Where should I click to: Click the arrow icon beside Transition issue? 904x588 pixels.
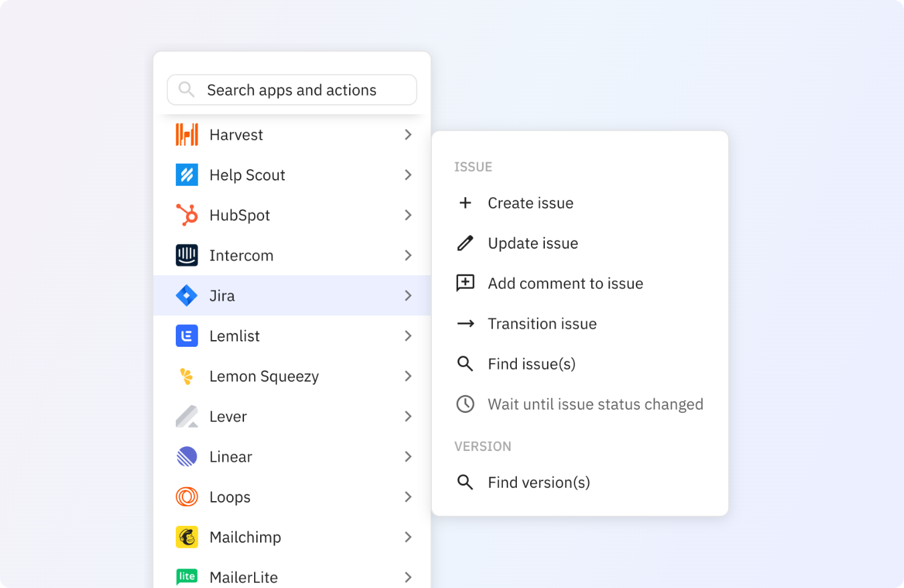465,323
